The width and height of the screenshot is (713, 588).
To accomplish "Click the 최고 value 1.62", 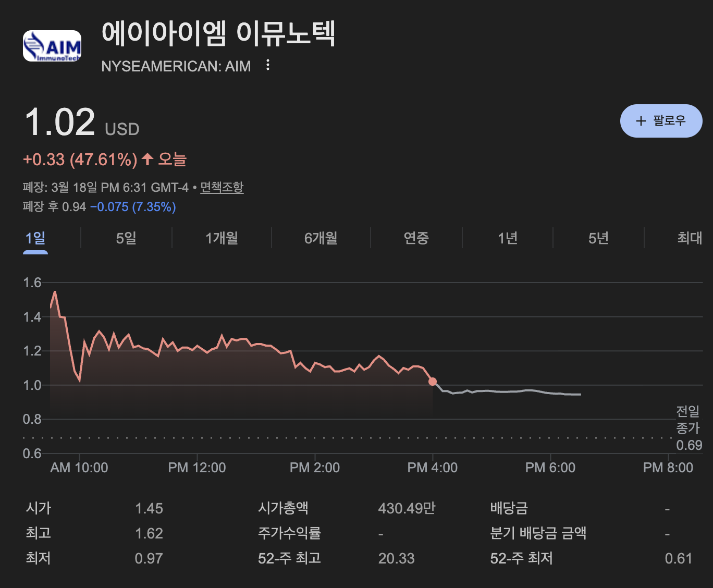I will [x=149, y=533].
